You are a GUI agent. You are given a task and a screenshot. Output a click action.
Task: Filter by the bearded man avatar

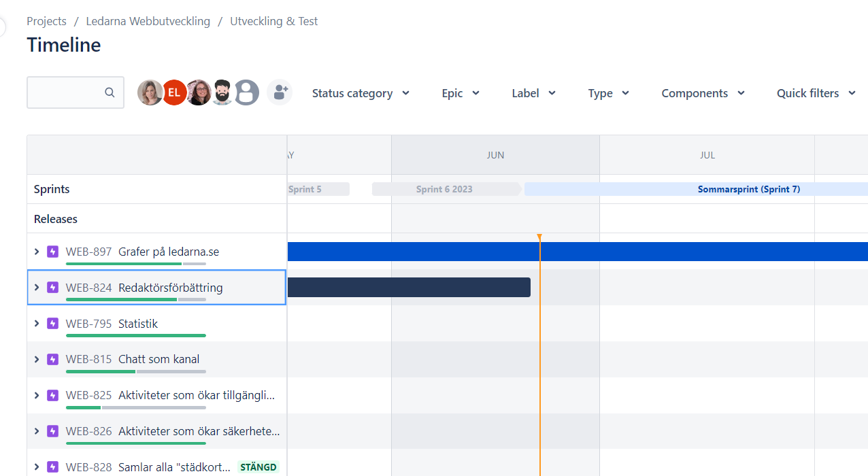pyautogui.click(x=223, y=92)
